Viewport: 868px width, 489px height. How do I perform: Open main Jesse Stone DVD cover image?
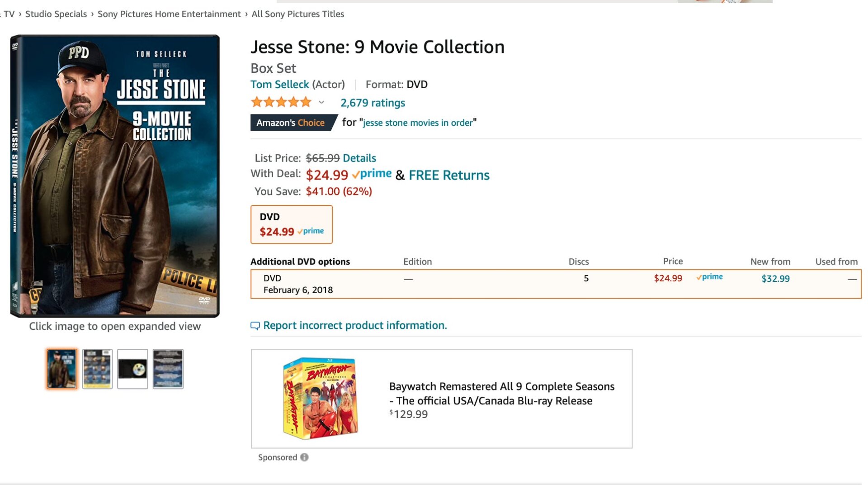pyautogui.click(x=115, y=176)
